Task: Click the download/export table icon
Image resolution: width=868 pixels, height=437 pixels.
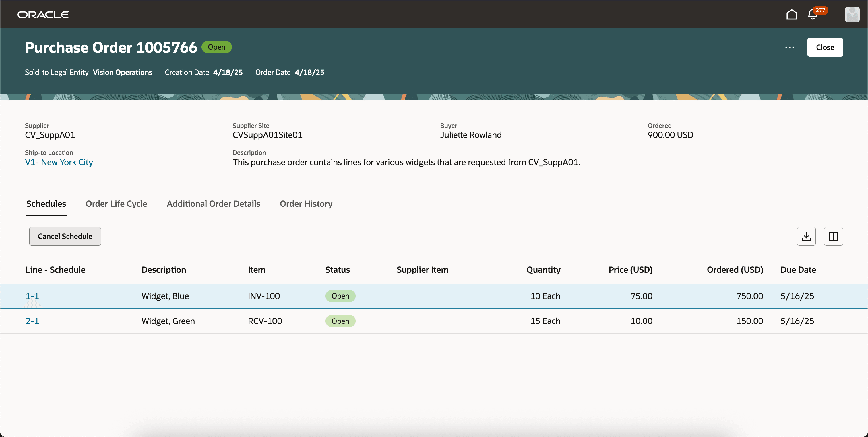Action: coord(806,236)
